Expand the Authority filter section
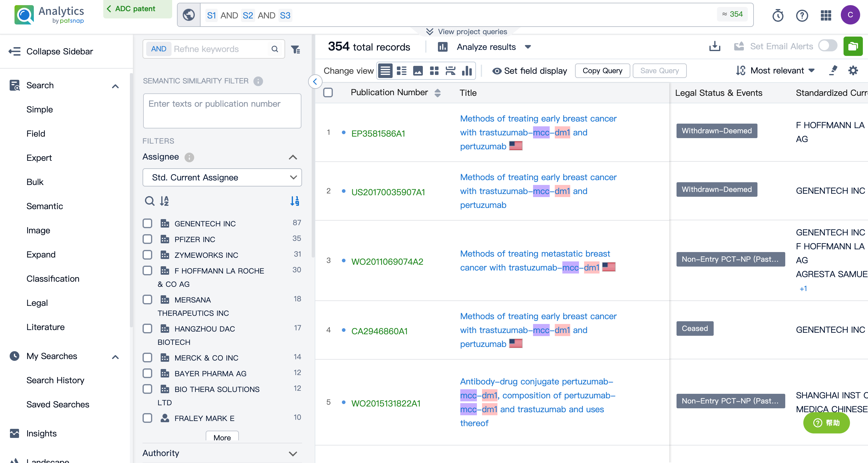The height and width of the screenshot is (463, 868). pos(294,453)
